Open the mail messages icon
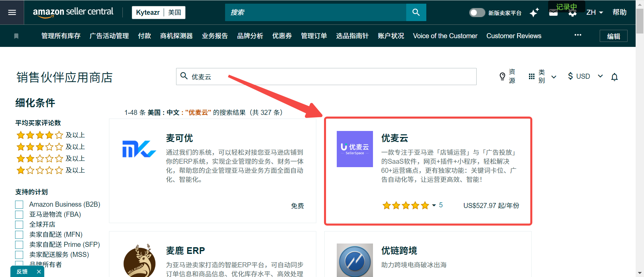The height and width of the screenshot is (277, 644). coord(553,13)
